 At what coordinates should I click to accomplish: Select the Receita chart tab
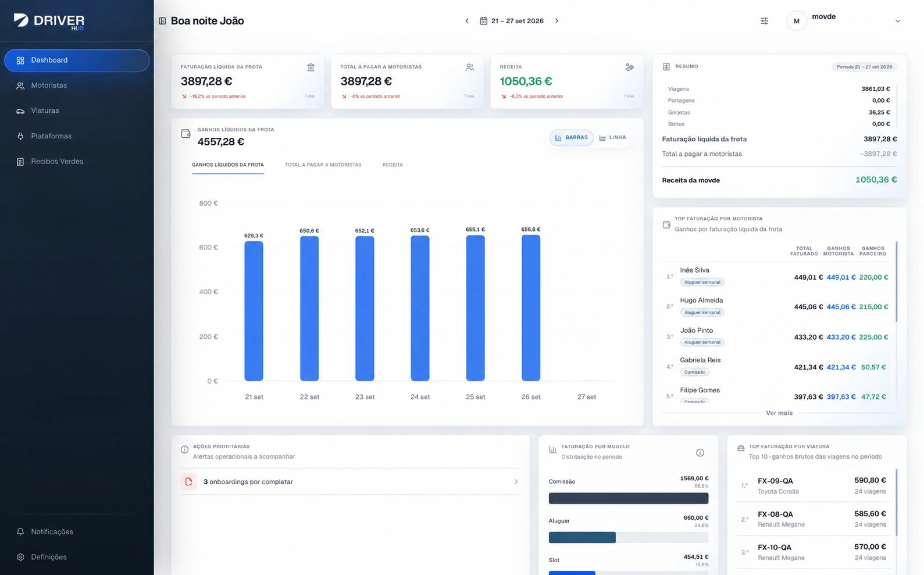point(393,165)
